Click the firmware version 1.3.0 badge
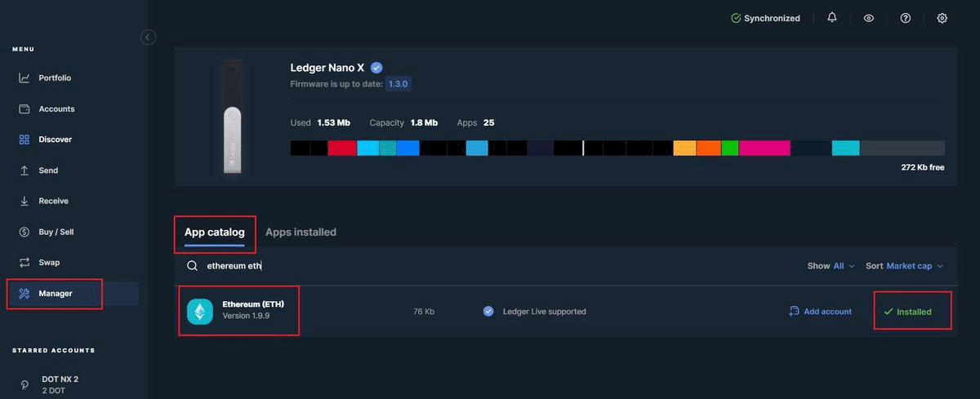The height and width of the screenshot is (399, 980). (x=399, y=84)
